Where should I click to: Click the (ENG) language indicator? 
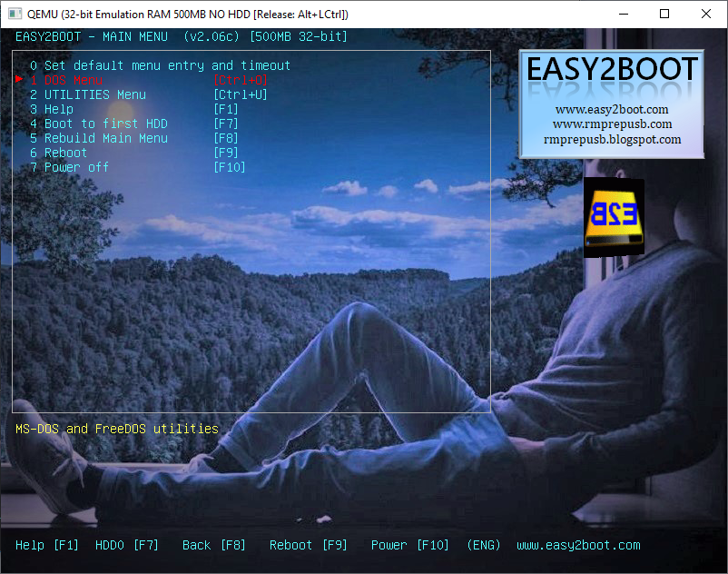(x=484, y=545)
